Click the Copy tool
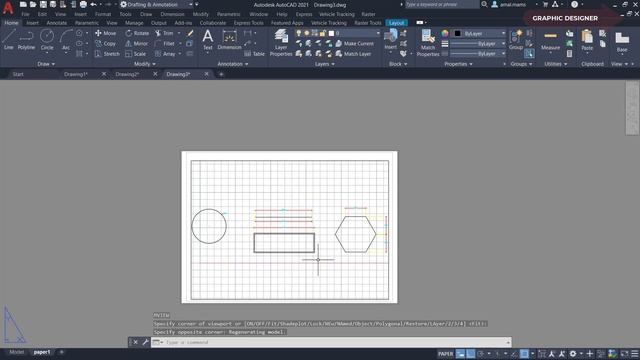The height and width of the screenshot is (360, 640). click(x=105, y=43)
